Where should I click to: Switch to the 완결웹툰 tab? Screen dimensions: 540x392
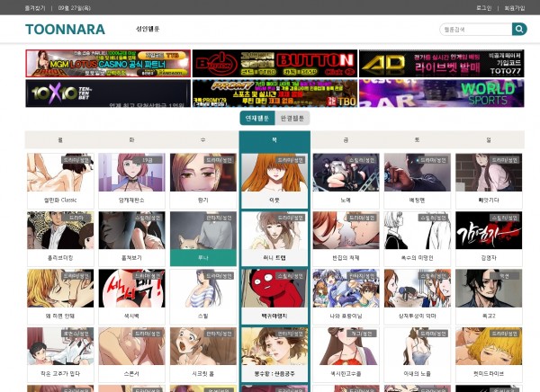292,118
